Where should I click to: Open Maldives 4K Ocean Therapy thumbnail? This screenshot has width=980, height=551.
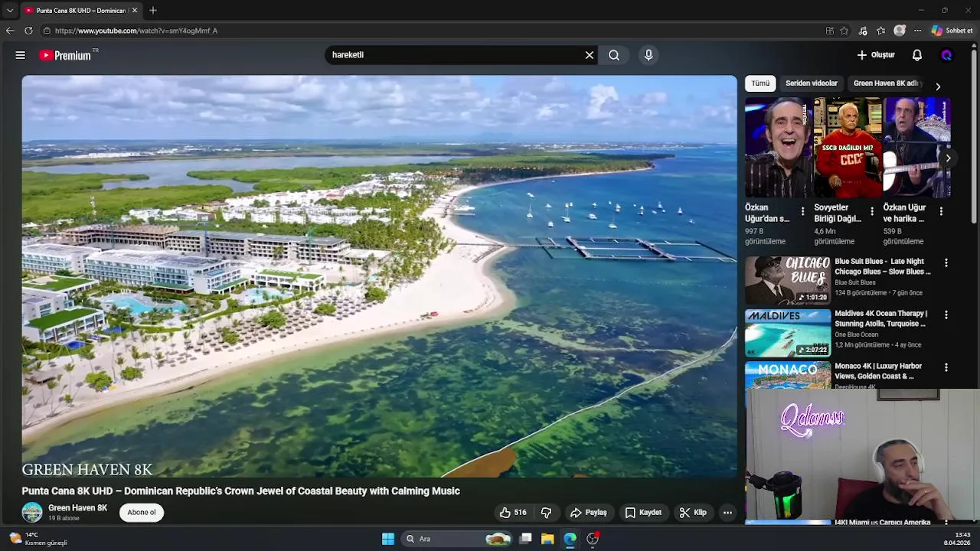click(788, 333)
